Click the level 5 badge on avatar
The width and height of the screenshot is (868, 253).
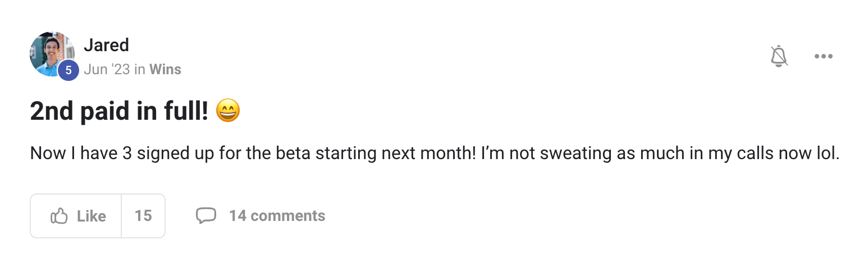pyautogui.click(x=68, y=70)
